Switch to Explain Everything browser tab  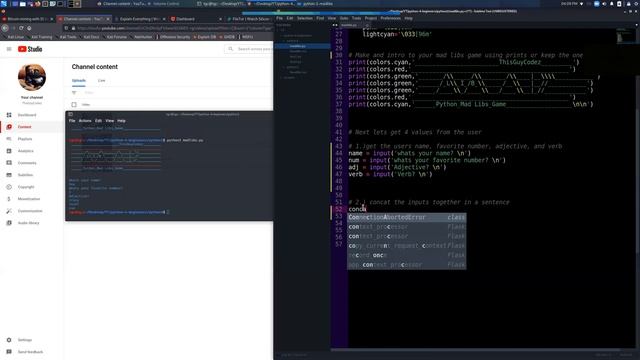click(x=139, y=19)
